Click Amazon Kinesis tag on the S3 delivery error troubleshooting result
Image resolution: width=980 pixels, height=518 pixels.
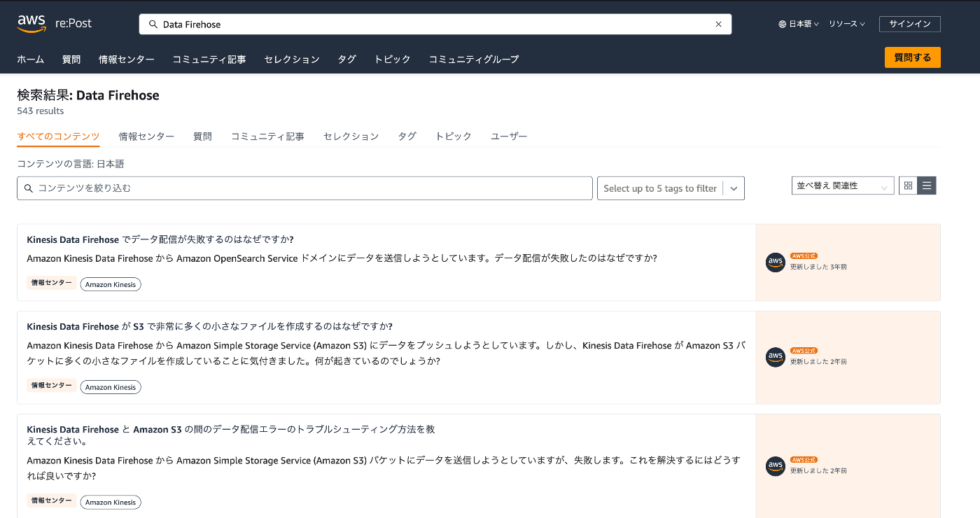pos(111,502)
